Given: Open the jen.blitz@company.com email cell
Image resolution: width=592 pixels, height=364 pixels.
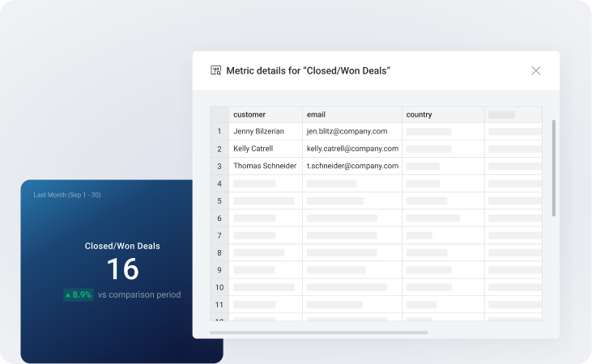Looking at the screenshot, I should [x=347, y=131].
